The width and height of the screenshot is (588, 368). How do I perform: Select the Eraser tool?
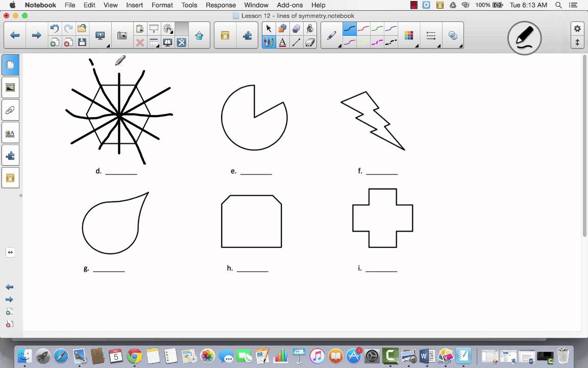pos(310,42)
